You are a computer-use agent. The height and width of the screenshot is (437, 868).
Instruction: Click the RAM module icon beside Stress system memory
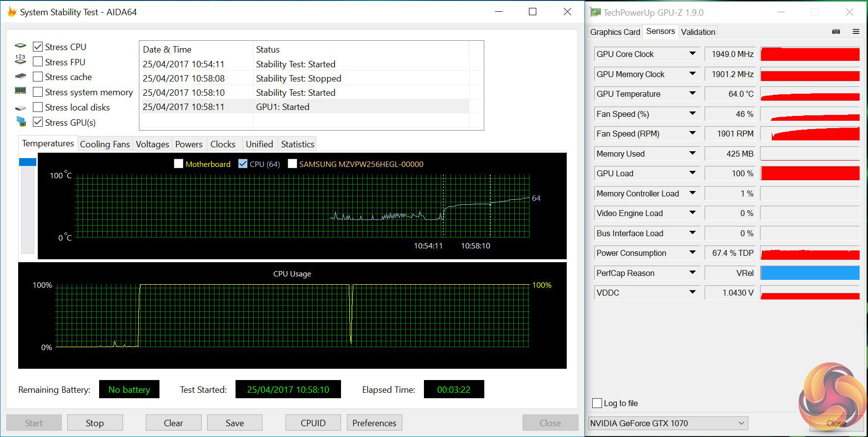point(20,91)
